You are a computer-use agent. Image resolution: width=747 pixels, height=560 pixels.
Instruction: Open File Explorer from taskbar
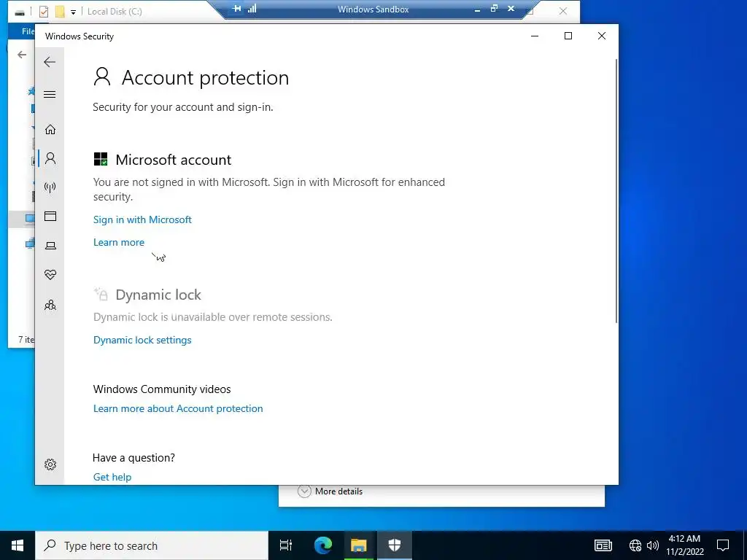(x=359, y=545)
